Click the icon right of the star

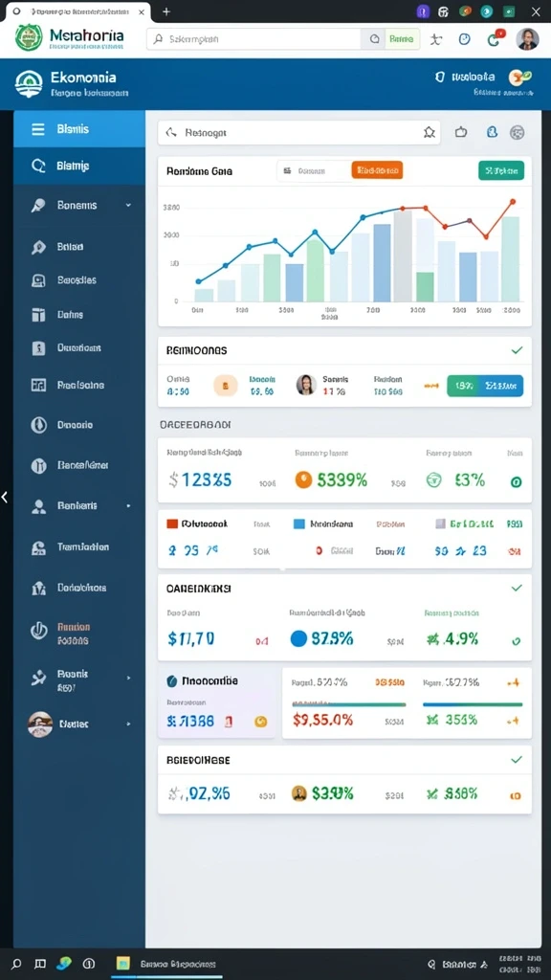click(x=461, y=132)
